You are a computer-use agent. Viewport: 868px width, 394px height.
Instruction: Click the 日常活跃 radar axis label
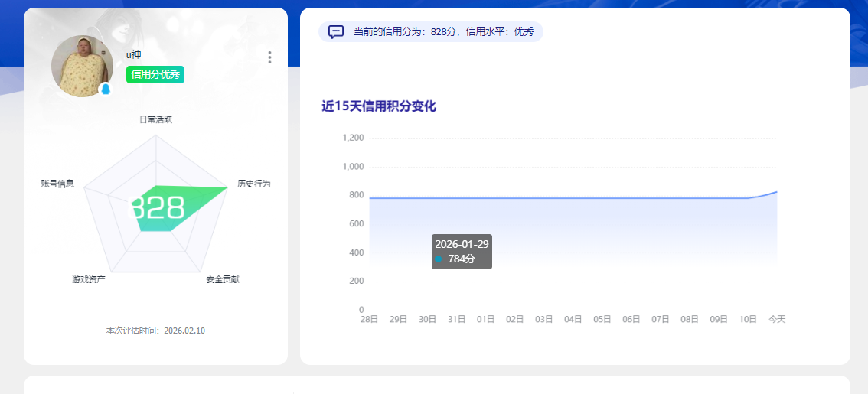(155, 119)
